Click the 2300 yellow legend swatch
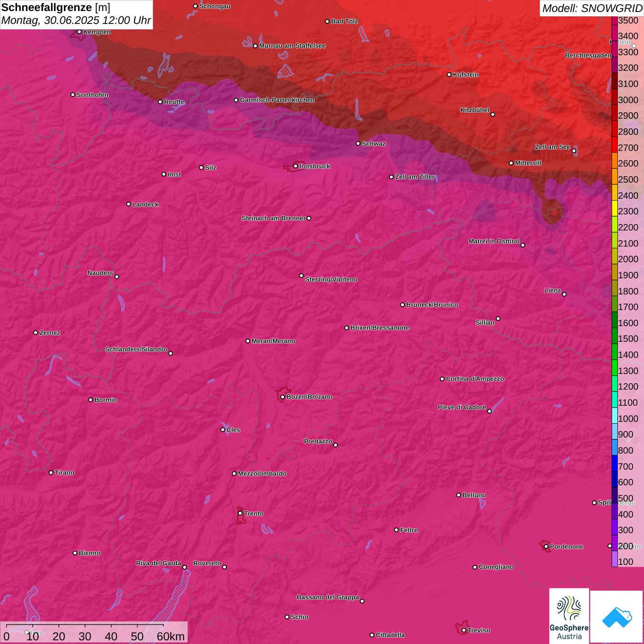This screenshot has height=644, width=644. pos(615,208)
